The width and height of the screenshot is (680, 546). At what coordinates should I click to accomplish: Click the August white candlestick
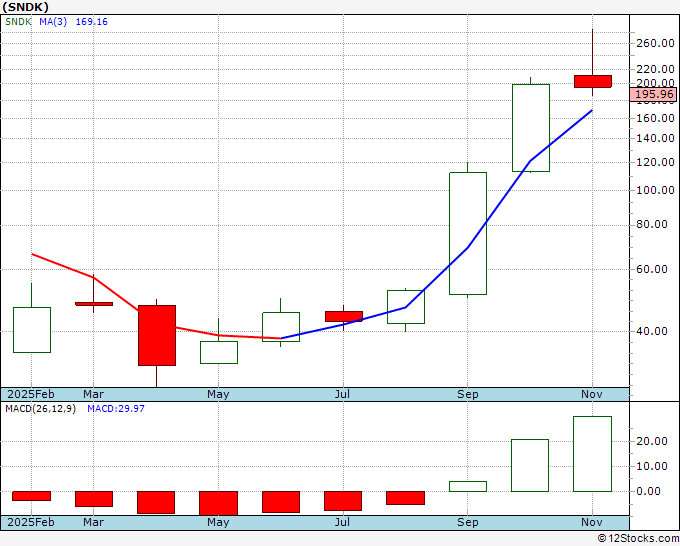tap(406, 307)
